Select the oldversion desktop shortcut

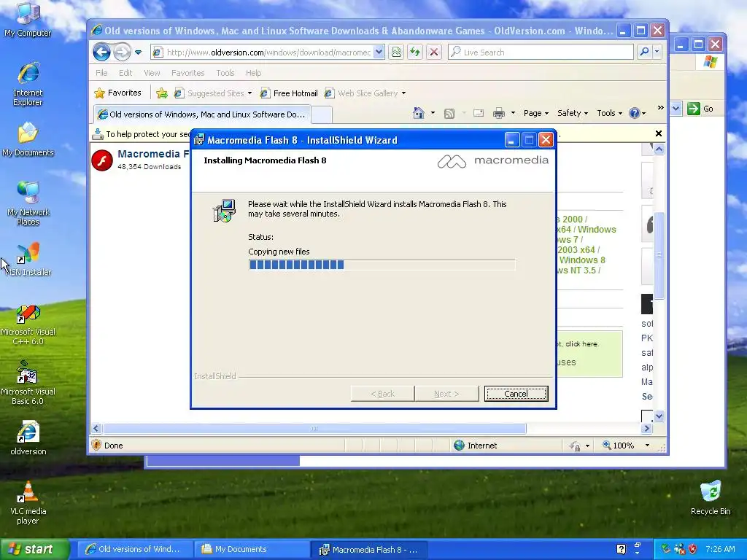tap(28, 438)
